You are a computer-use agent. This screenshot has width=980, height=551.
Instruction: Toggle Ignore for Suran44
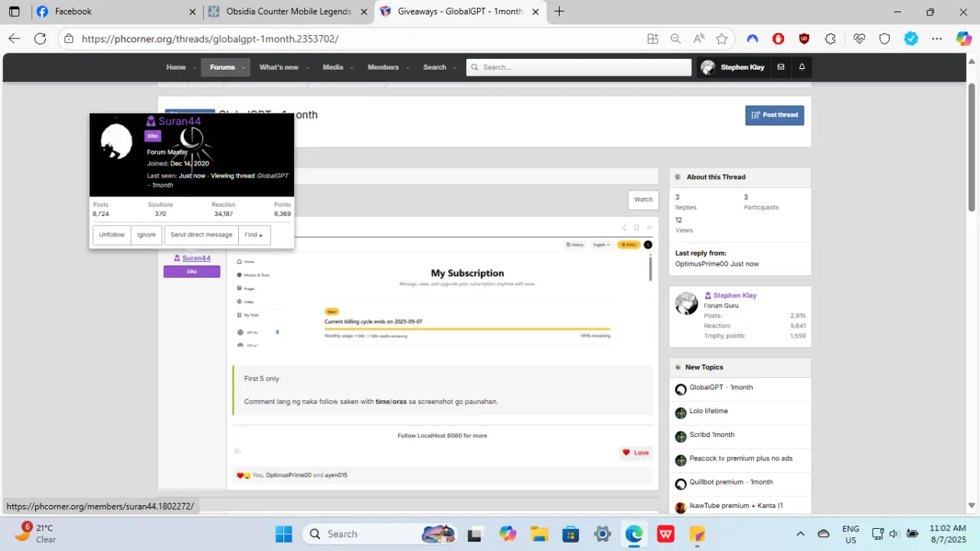coord(146,235)
